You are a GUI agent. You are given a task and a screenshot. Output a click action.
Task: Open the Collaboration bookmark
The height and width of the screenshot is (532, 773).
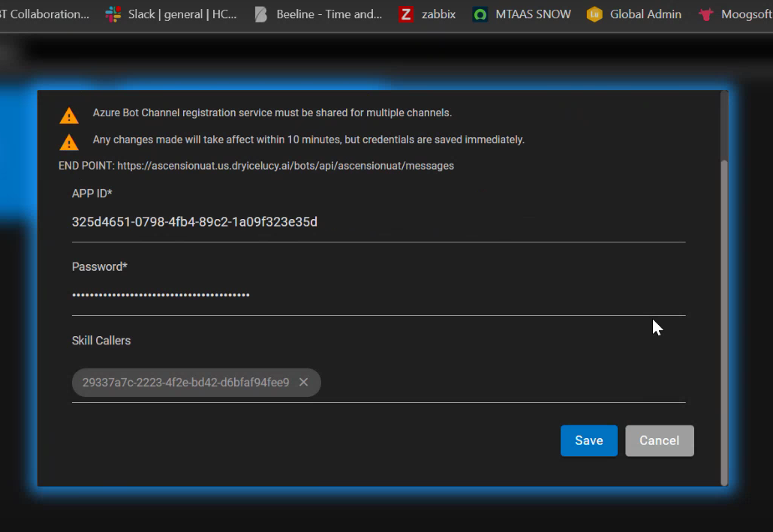coord(45,14)
